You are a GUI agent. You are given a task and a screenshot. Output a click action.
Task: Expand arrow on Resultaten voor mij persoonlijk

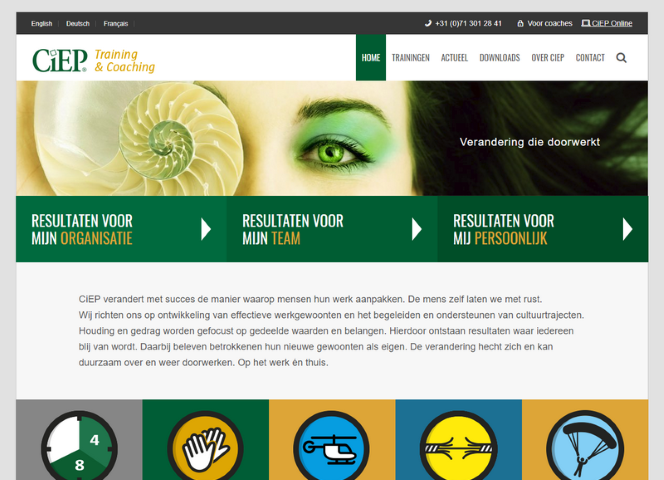pyautogui.click(x=628, y=229)
